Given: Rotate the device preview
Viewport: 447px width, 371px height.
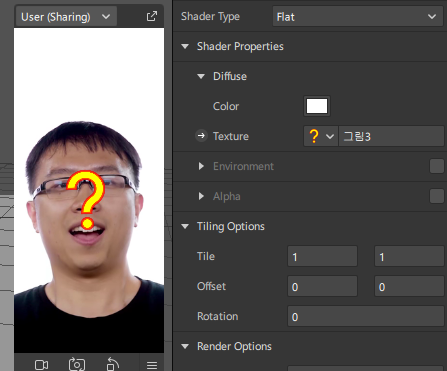Looking at the screenshot, I should point(113,364).
